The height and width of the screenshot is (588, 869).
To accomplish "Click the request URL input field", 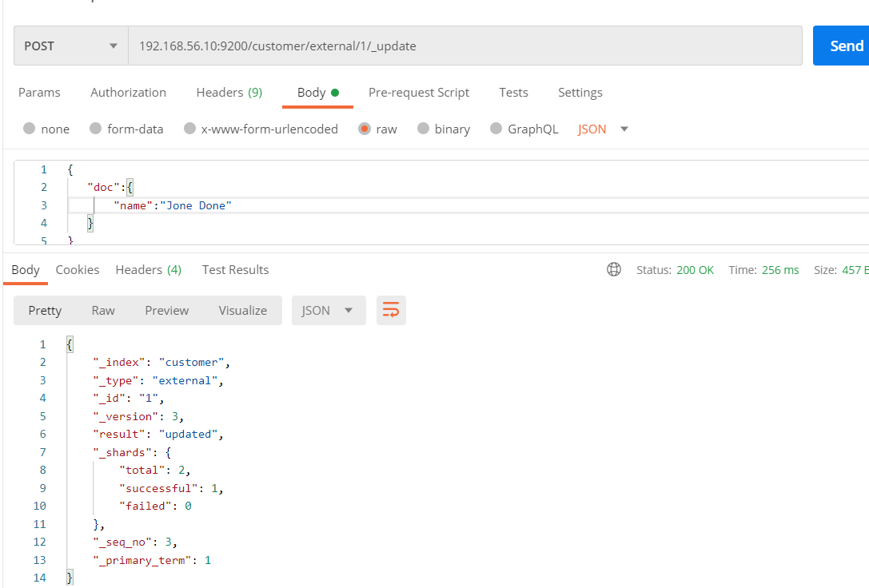I will (x=465, y=46).
